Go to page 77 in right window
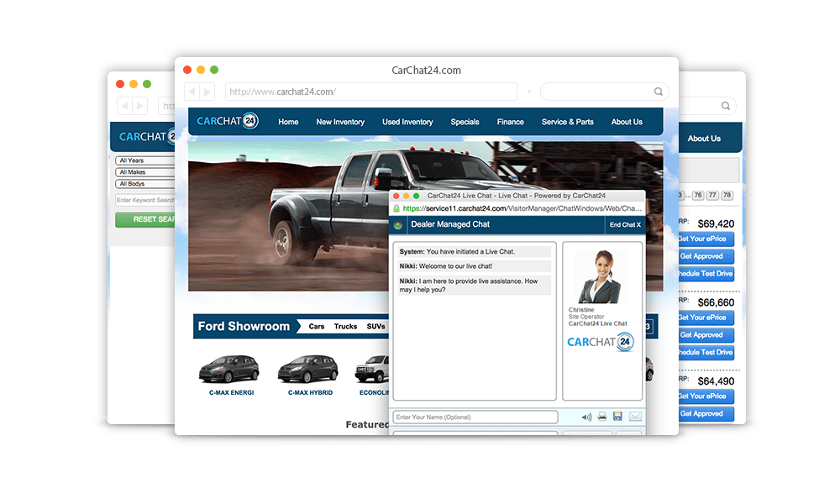 pyautogui.click(x=712, y=196)
